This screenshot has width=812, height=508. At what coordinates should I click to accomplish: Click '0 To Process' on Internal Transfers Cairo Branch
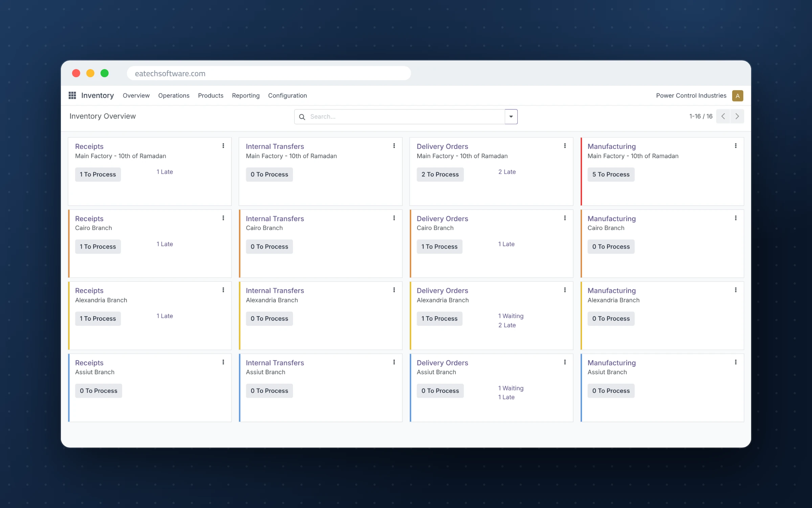[x=269, y=247]
